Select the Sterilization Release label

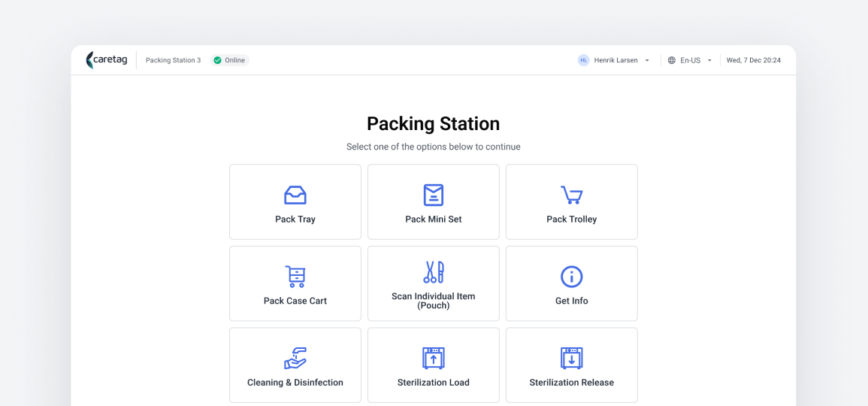pos(572,383)
